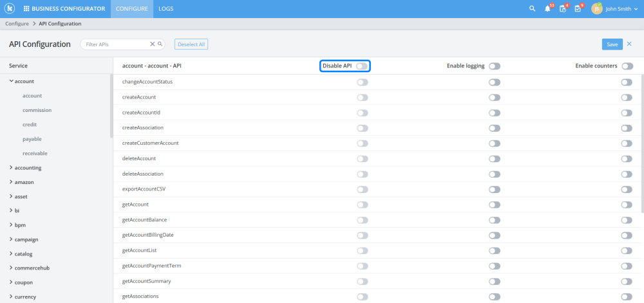This screenshot has width=644, height=303.
Task: Click the app logo icon
Action: coord(10,8)
